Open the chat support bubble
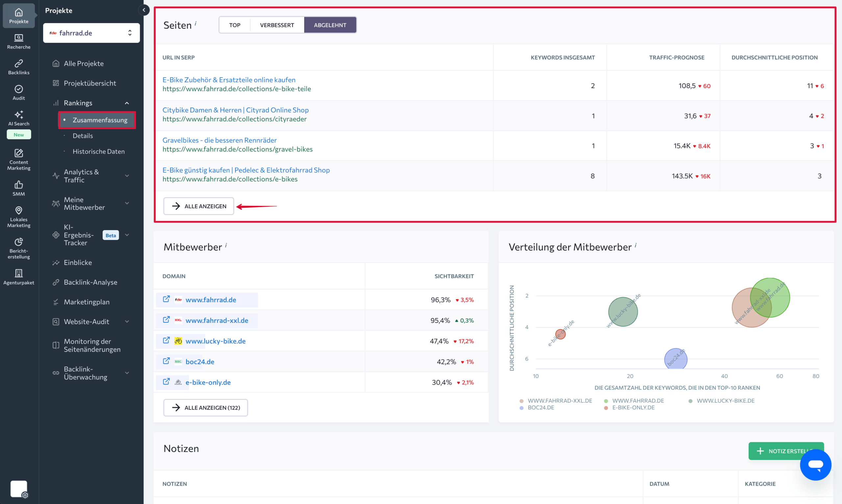 click(x=815, y=464)
